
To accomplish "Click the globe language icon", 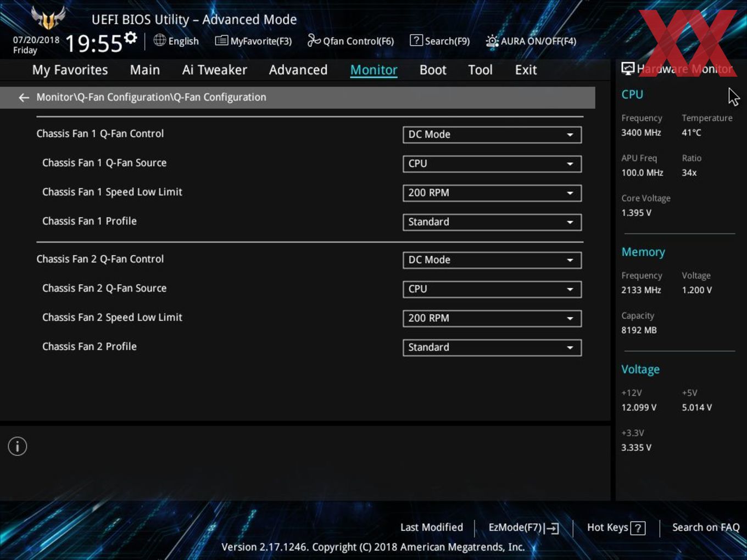I will tap(159, 40).
